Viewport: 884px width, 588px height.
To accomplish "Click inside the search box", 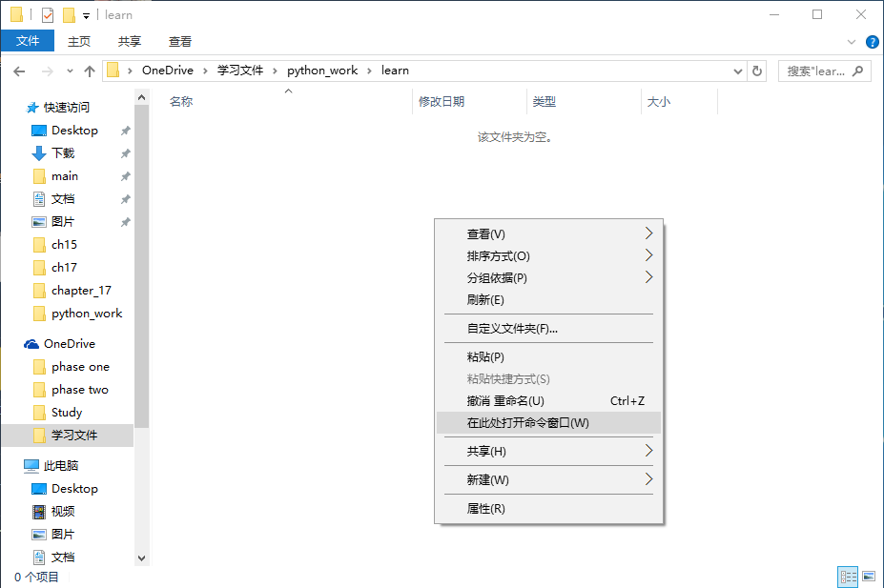I will (815, 71).
